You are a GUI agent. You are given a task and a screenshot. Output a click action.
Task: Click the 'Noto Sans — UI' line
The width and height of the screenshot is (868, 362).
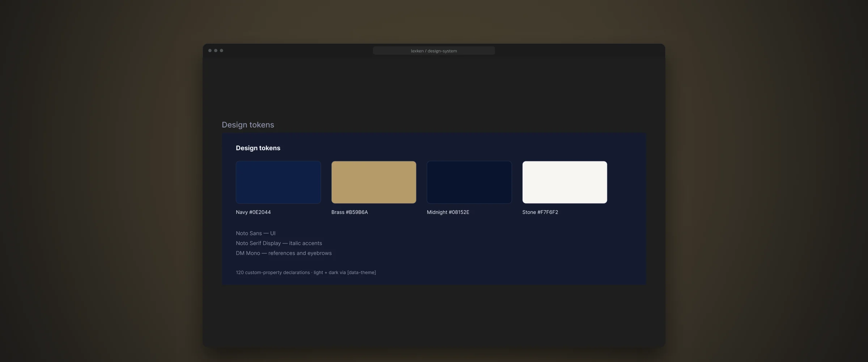(256, 233)
